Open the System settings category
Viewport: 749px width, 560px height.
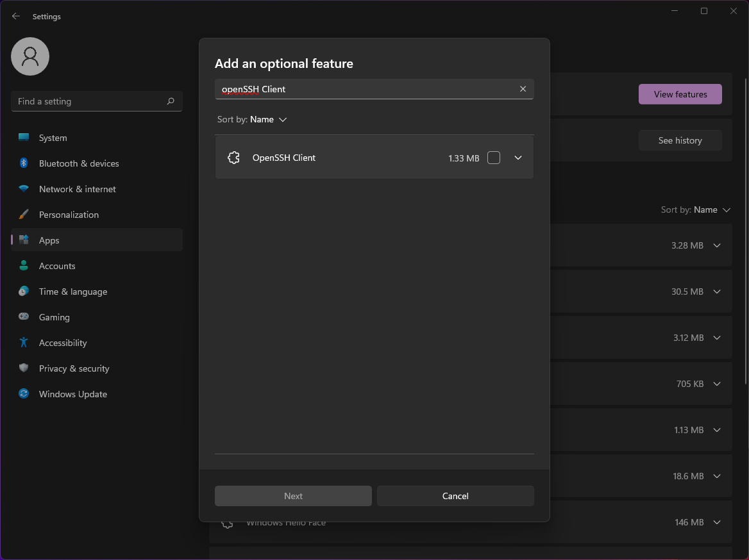coord(96,138)
